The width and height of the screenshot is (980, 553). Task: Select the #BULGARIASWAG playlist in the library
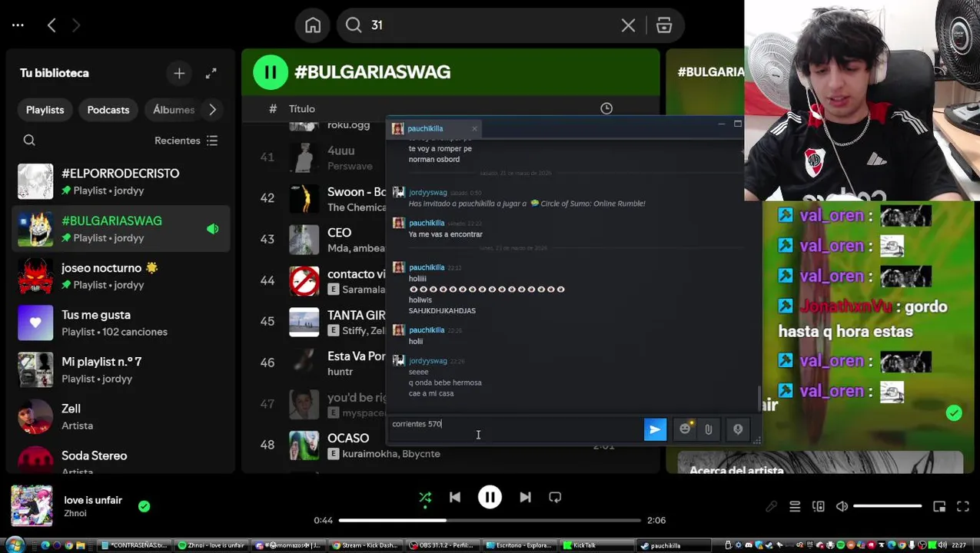[121, 229]
